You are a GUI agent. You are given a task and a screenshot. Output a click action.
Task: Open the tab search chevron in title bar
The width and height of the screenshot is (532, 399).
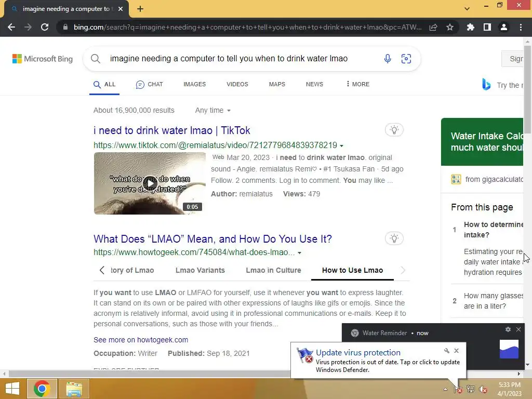(467, 9)
